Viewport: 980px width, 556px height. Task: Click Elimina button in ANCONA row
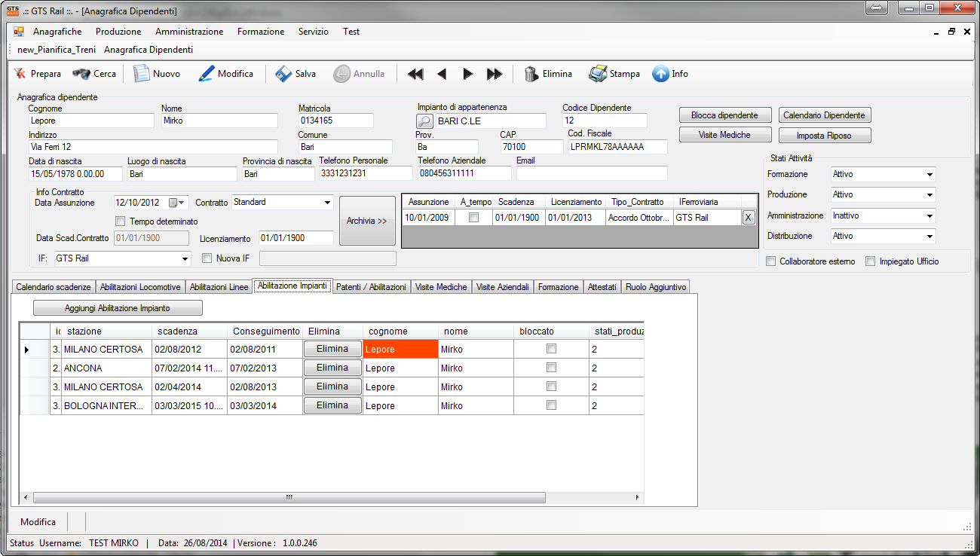(332, 368)
